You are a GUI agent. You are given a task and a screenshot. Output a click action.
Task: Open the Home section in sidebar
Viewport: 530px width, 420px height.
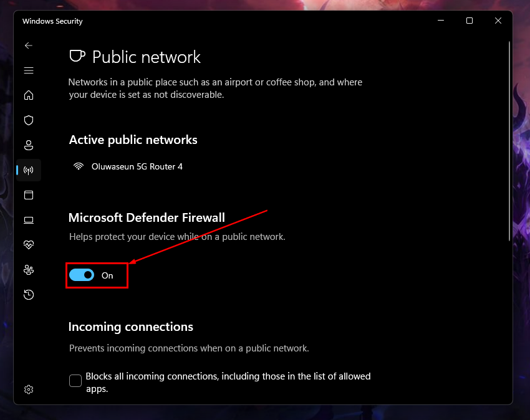[x=29, y=95]
